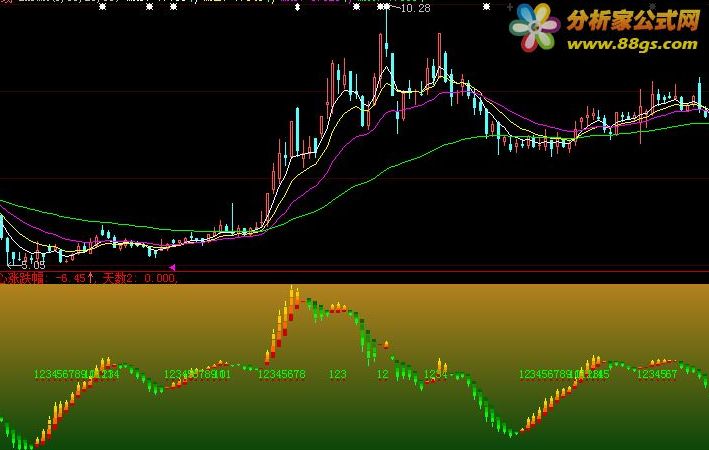709x450 pixels.
Task: Click the white diamond marker at chart top
Action: pos(298,7)
